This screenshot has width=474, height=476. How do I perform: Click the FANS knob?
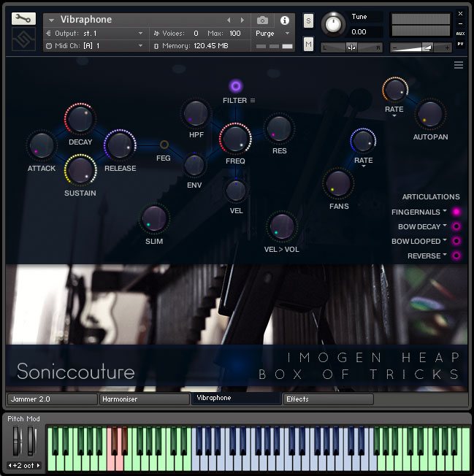coord(338,183)
